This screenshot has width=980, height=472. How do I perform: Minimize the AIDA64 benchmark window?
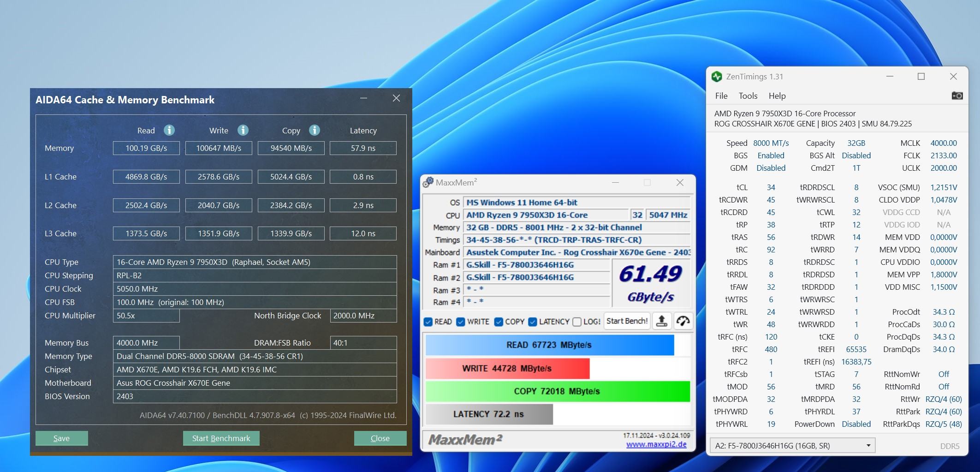(364, 98)
